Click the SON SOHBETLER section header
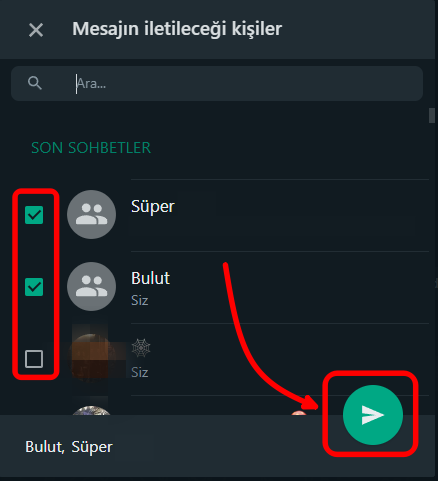The height and width of the screenshot is (481, 438). [91, 148]
